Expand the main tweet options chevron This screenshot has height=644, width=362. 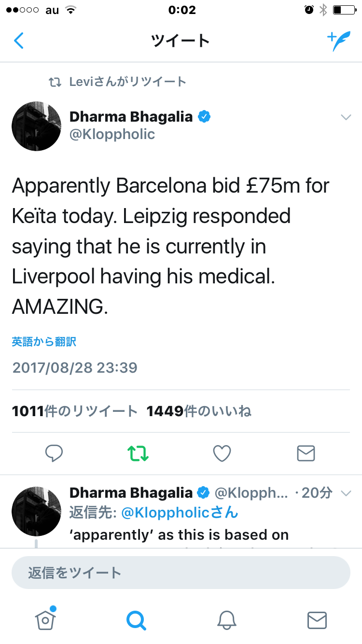point(346,117)
